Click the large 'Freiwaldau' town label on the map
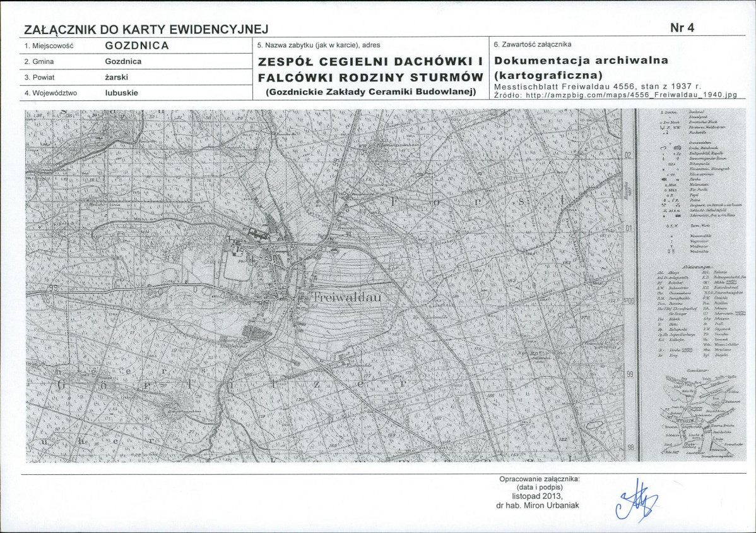 pos(347,297)
